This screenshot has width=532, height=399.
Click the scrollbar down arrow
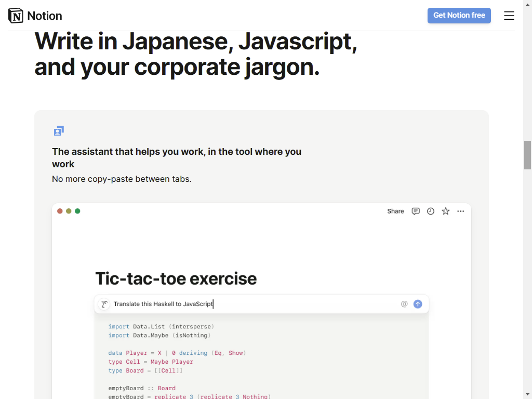pos(527,395)
